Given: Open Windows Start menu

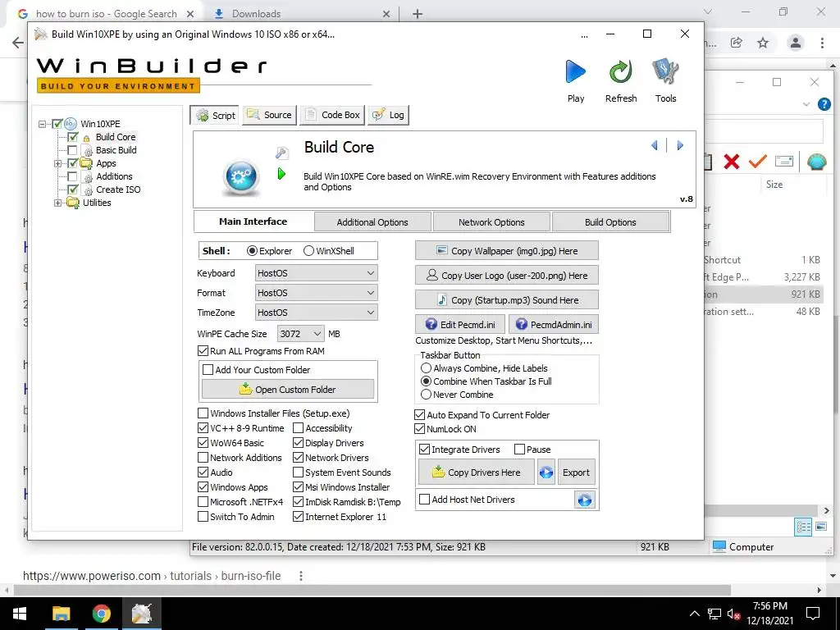Looking at the screenshot, I should coord(20,614).
